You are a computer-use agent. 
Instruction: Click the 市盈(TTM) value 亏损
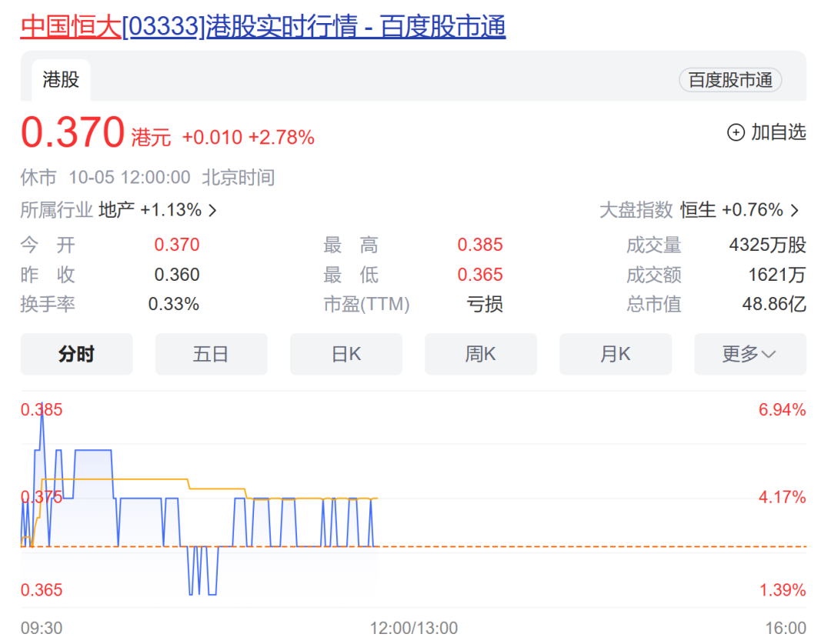pos(485,304)
